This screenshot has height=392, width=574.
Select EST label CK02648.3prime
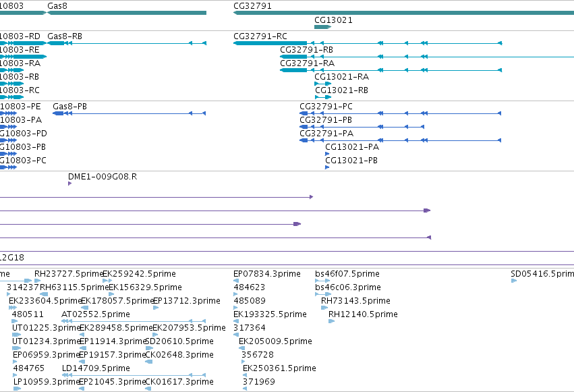coord(179,355)
